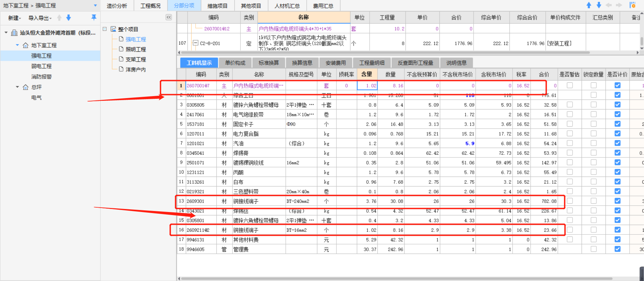Open the column settings gear icon

pyautogui.click(x=633, y=5)
